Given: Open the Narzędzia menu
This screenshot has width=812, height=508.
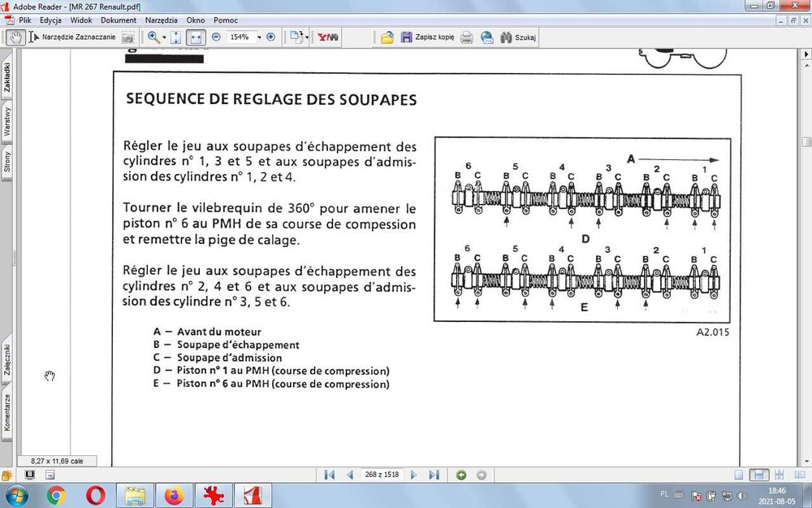Looking at the screenshot, I should [161, 20].
